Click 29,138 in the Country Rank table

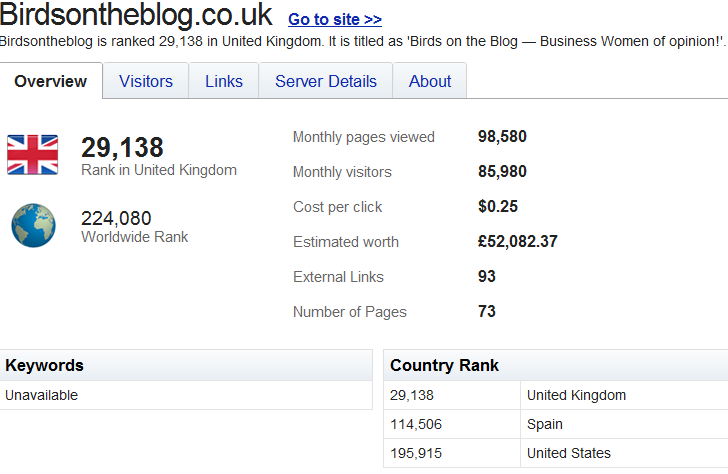(452, 395)
